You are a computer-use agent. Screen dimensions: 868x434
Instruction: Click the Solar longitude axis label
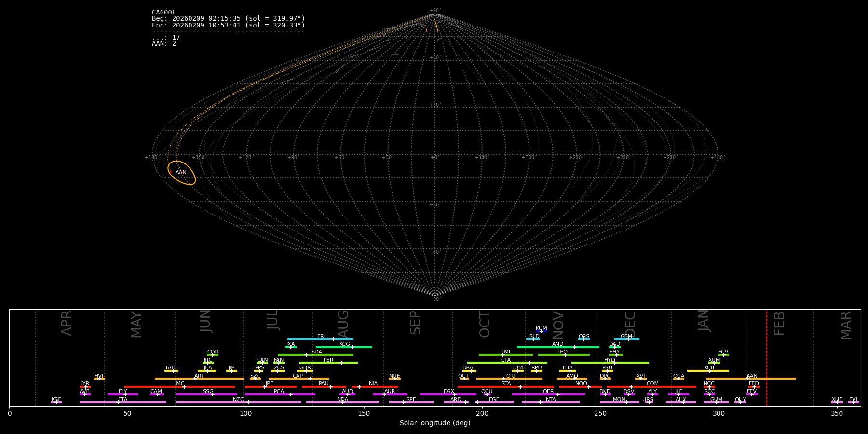pyautogui.click(x=435, y=423)
